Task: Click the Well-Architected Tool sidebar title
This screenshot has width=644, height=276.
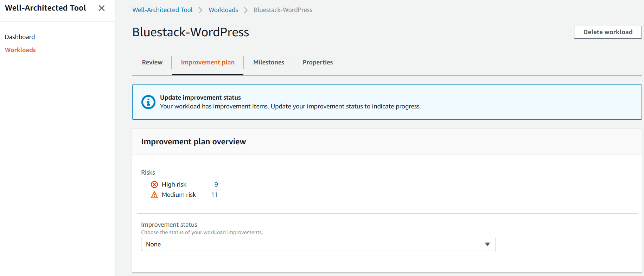Action: coord(45,8)
